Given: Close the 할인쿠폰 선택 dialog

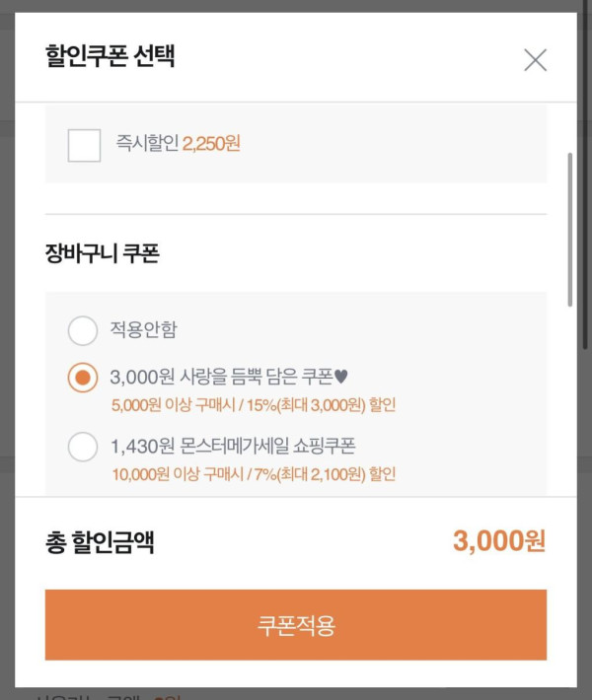Looking at the screenshot, I should point(535,60).
